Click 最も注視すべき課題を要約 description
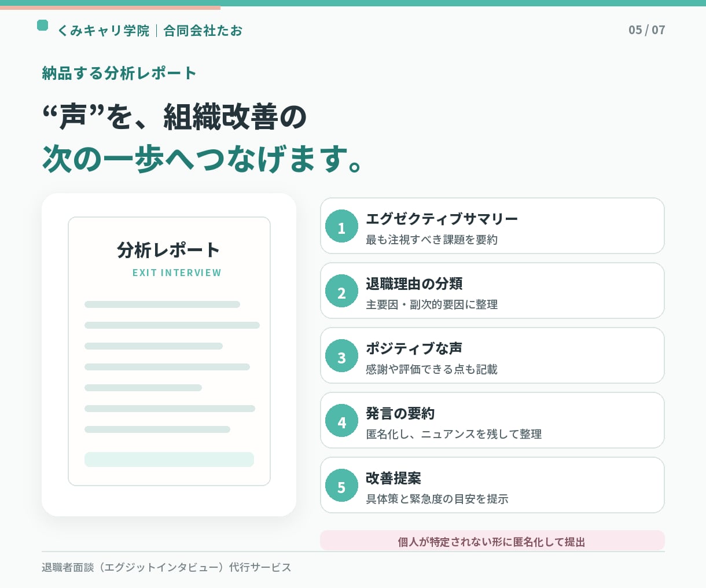 point(432,240)
